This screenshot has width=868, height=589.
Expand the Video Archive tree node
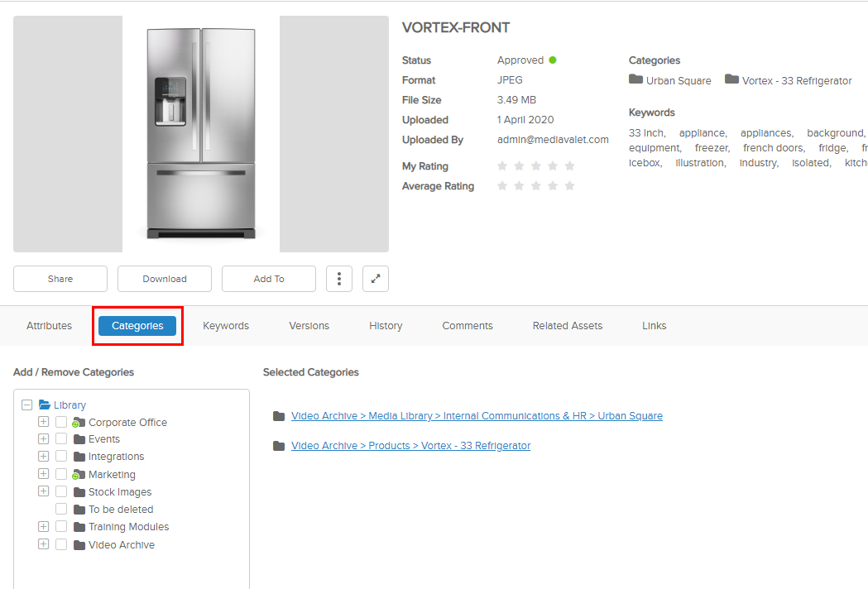pos(43,544)
